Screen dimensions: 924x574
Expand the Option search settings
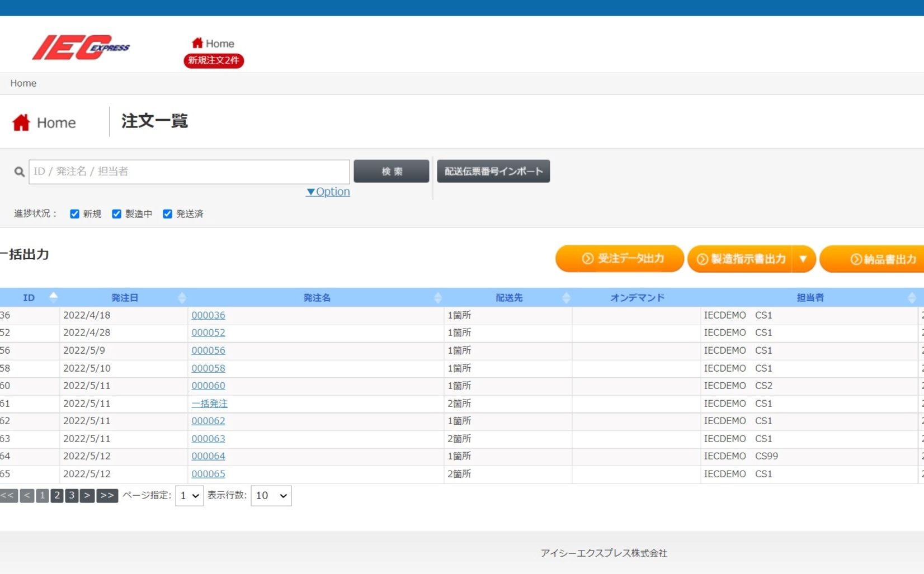coord(328,192)
